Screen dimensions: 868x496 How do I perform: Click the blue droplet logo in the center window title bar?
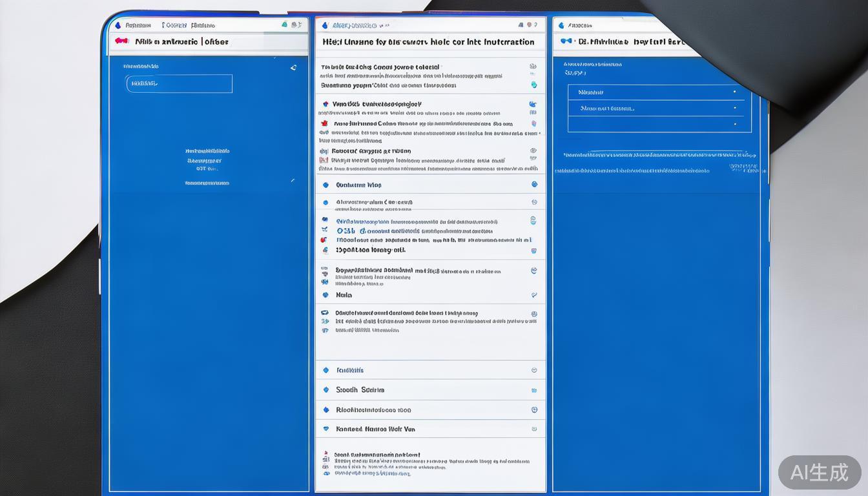pyautogui.click(x=325, y=25)
